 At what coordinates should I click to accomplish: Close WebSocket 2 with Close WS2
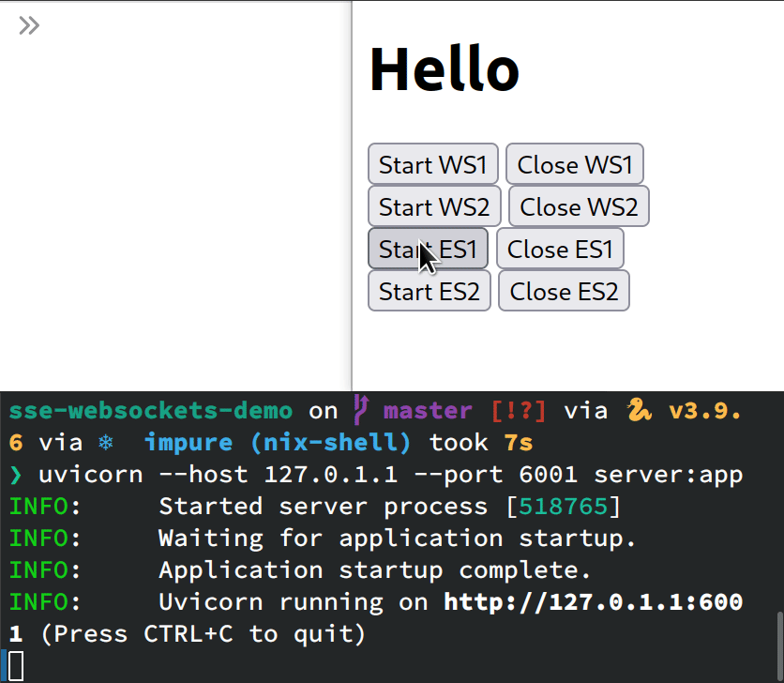(578, 206)
